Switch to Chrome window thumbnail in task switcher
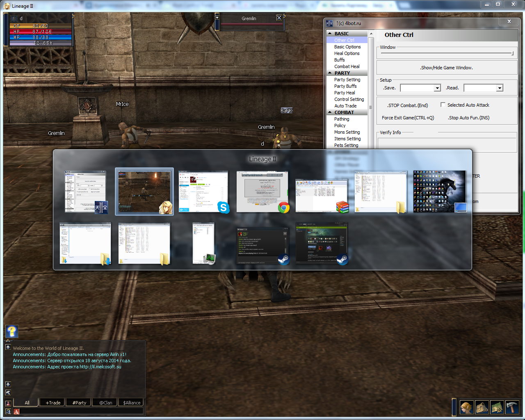 (x=262, y=192)
